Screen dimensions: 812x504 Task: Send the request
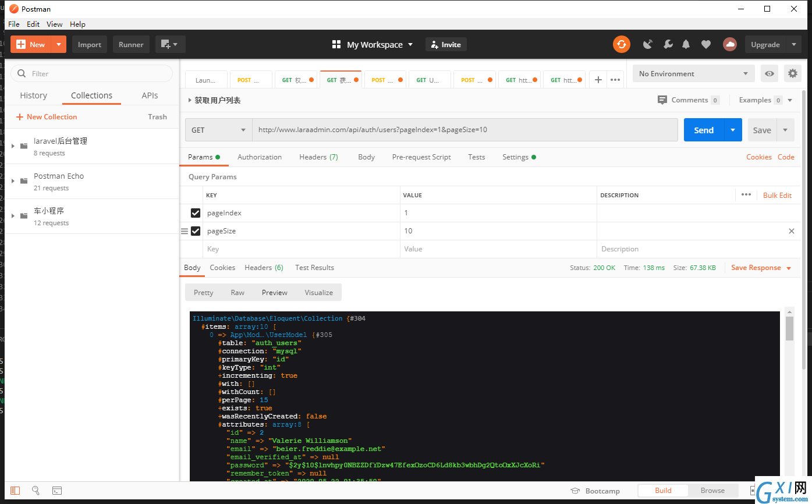[x=704, y=130]
